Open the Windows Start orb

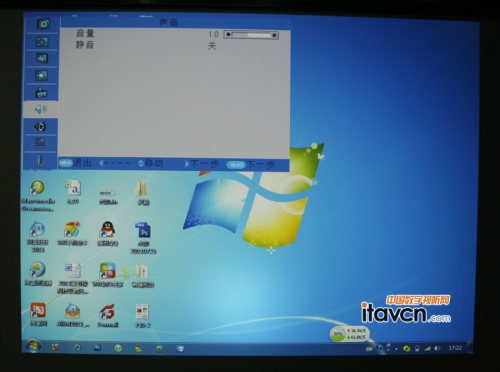pos(33,347)
